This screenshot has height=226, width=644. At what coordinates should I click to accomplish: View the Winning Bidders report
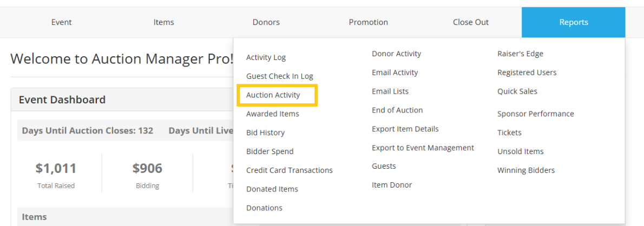click(x=526, y=170)
